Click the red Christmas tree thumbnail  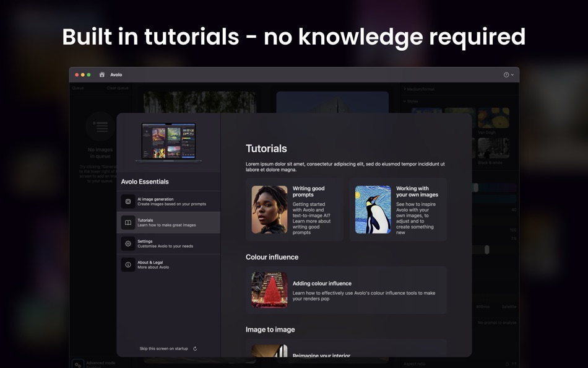pyautogui.click(x=269, y=290)
